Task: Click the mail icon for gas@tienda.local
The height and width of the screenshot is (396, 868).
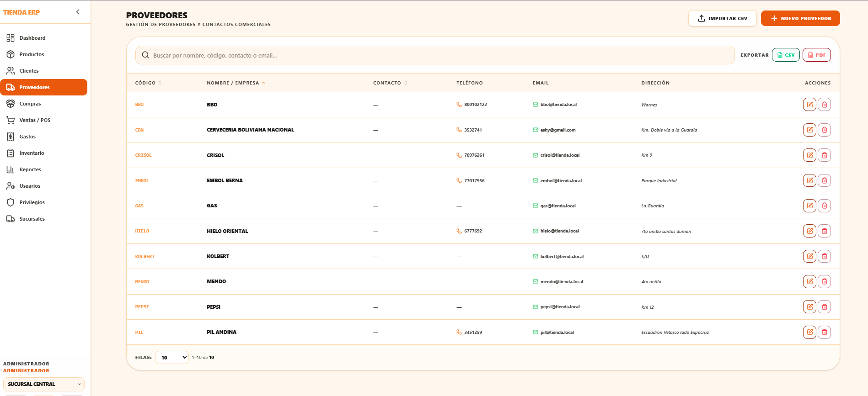Action: pyautogui.click(x=535, y=206)
